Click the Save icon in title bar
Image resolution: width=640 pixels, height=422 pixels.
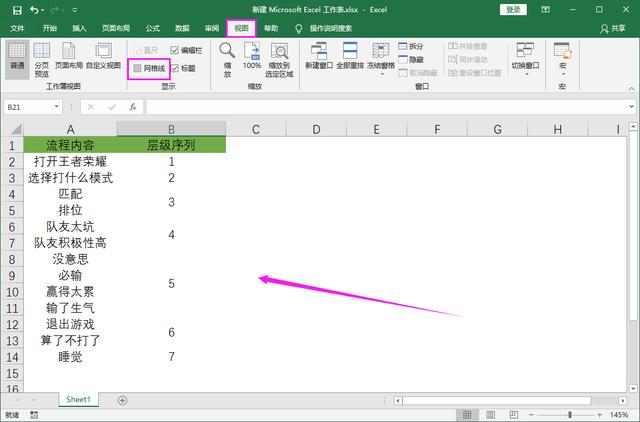17,10
